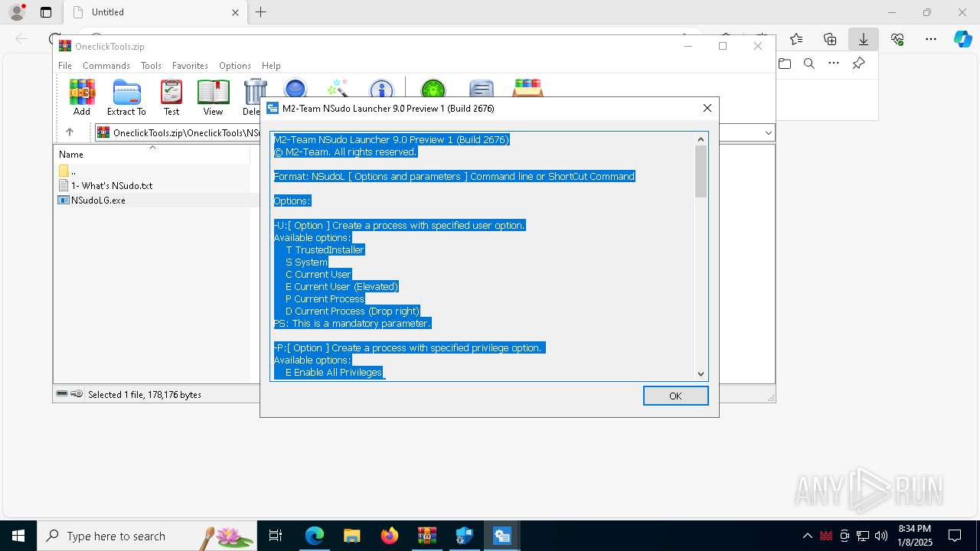Viewport: 980px width, 551px height.
Task: Click the 'S System' option line
Action: click(x=306, y=262)
